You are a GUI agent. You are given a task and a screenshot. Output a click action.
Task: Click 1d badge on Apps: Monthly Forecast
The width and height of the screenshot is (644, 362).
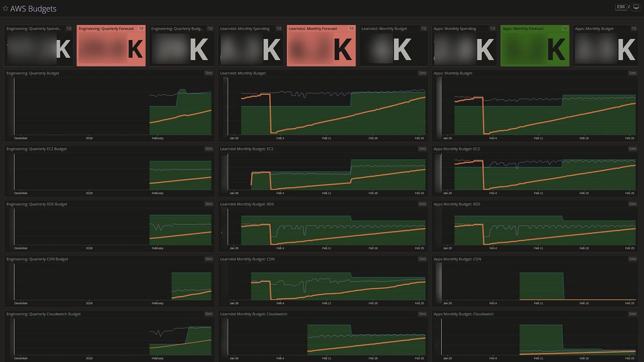[564, 28]
